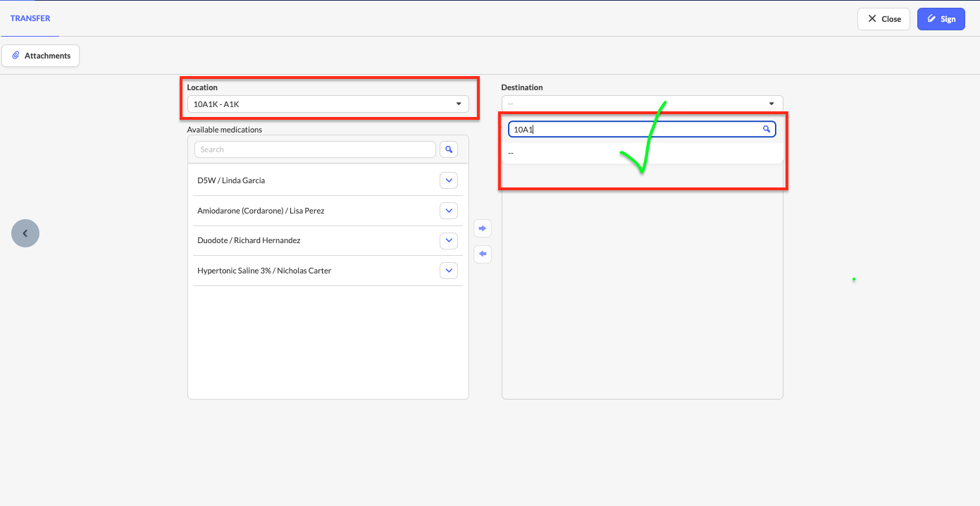The width and height of the screenshot is (980, 506).
Task: Expand the Duodote / Richard Hernandez entry
Action: pos(449,240)
